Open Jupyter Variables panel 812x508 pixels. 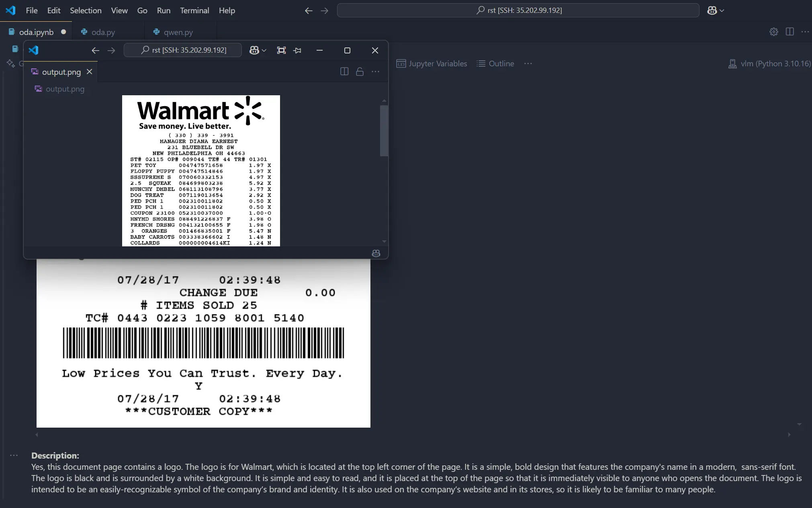432,63
